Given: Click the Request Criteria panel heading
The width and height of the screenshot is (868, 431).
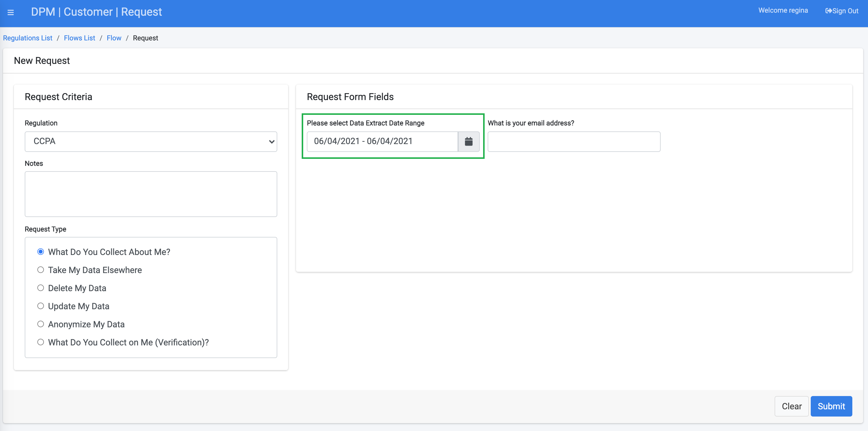Looking at the screenshot, I should pos(58,97).
